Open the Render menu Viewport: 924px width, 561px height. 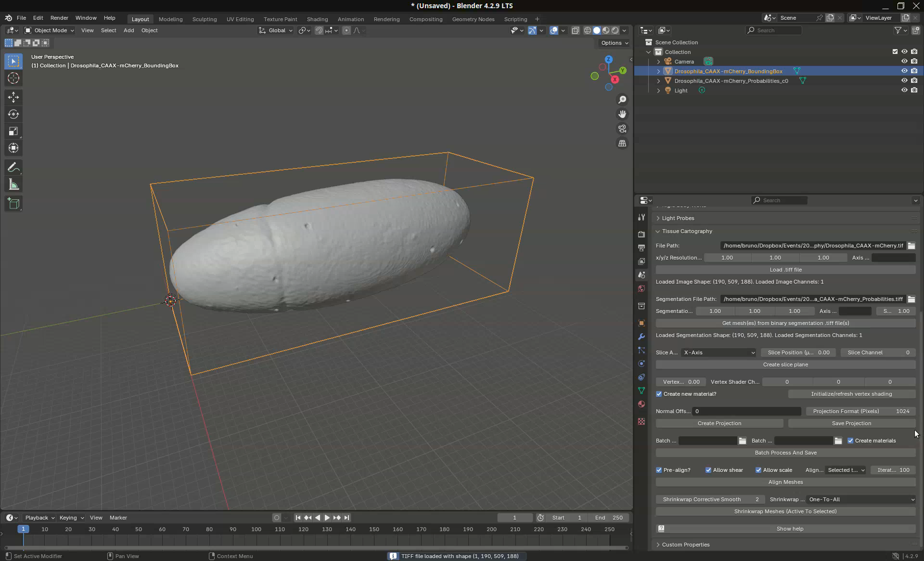click(59, 18)
